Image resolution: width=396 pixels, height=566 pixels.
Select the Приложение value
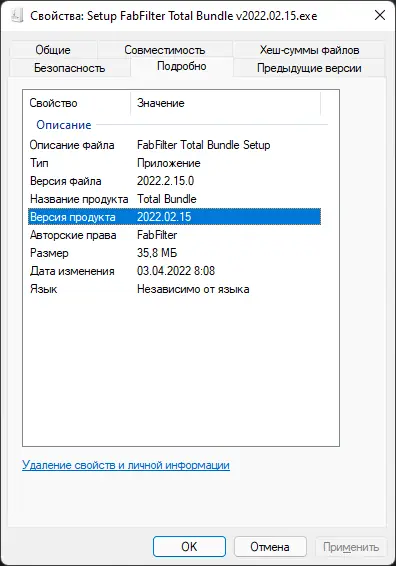pyautogui.click(x=169, y=163)
